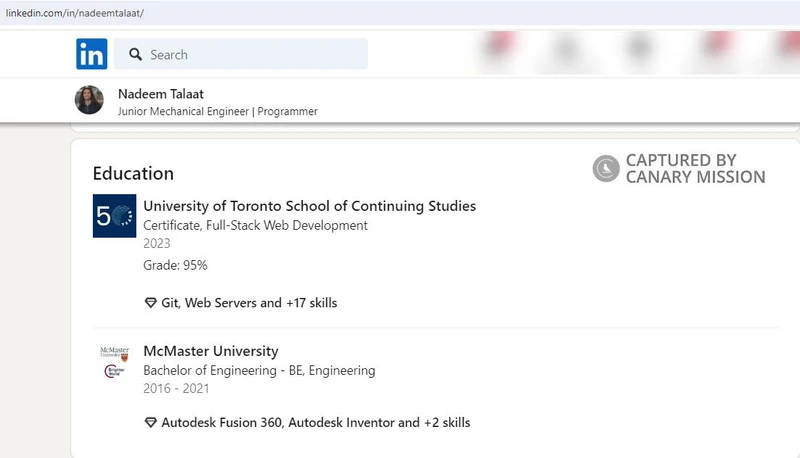Open University of Toronto School of Continuing Studies

click(x=309, y=206)
